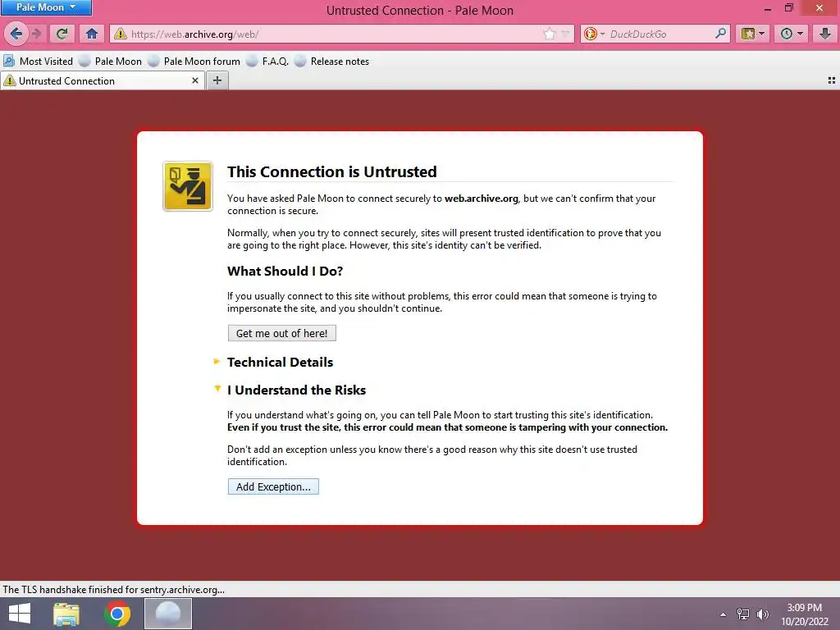Click the Most Visited folder icon
The width and height of the screenshot is (840, 630).
(9, 61)
